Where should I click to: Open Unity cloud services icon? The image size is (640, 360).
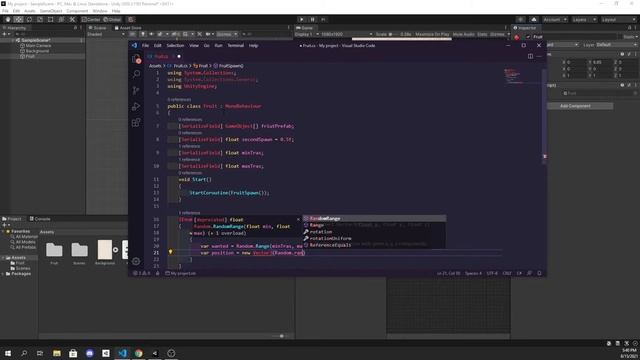tap(533, 20)
